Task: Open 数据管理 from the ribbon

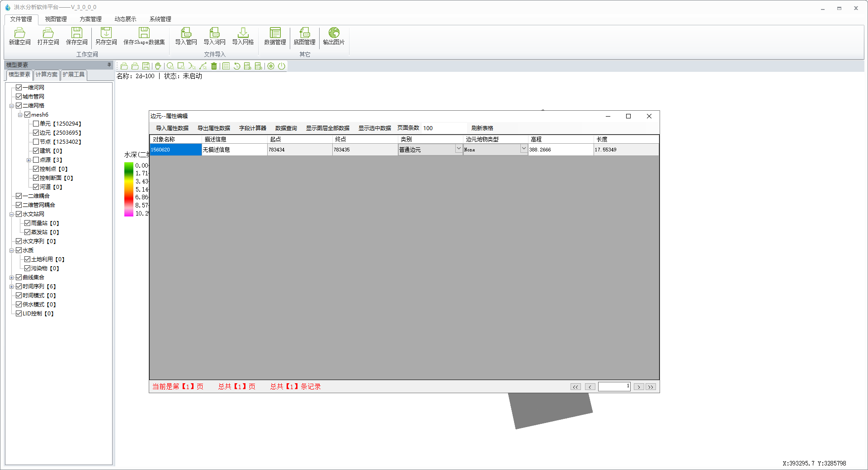Action: [x=275, y=36]
